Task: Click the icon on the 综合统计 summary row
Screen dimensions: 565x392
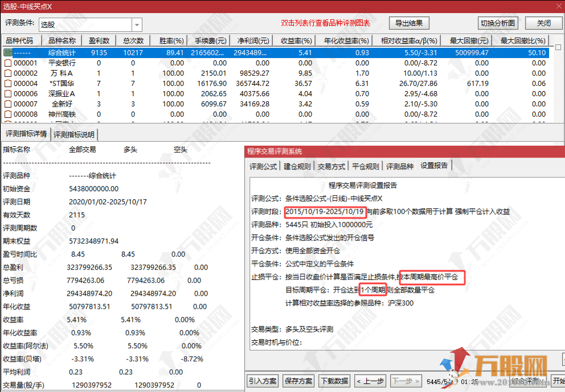Action: (x=8, y=53)
